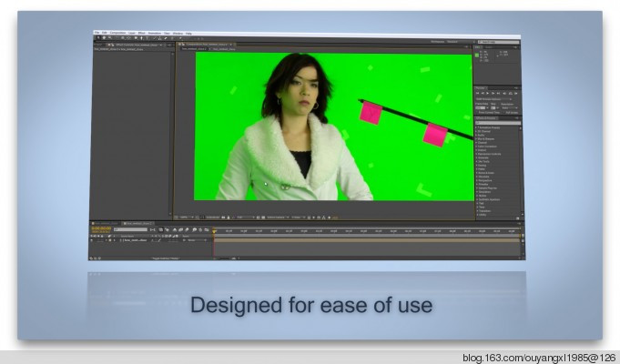Enable the From Current Time checkbox
This screenshot has height=364, width=620.
(477, 112)
